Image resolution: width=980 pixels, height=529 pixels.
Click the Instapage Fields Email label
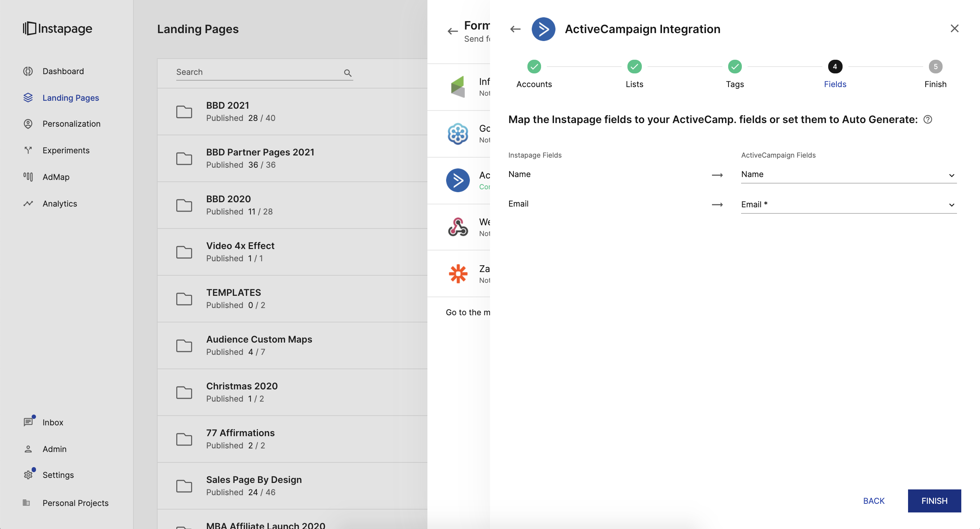(518, 204)
